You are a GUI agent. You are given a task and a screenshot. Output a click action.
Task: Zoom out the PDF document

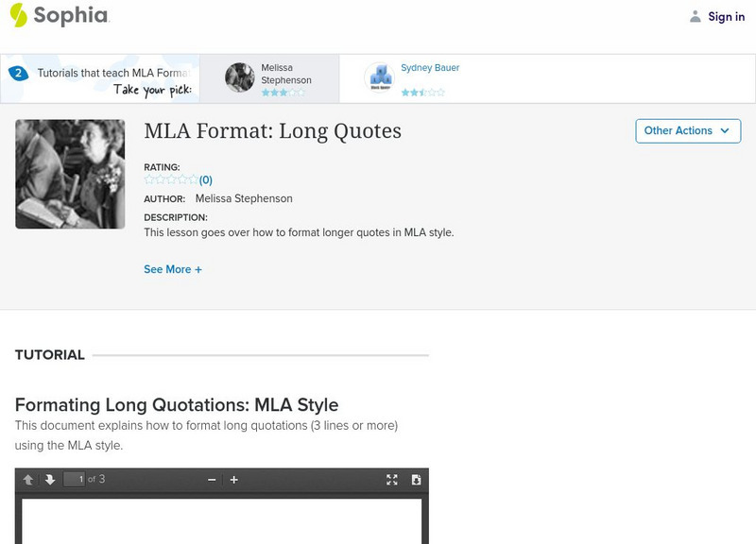click(212, 480)
